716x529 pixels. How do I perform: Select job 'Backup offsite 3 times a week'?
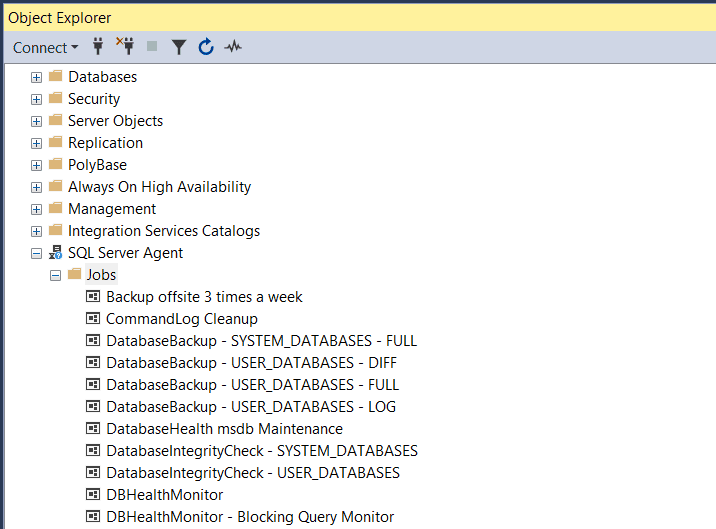click(x=204, y=297)
